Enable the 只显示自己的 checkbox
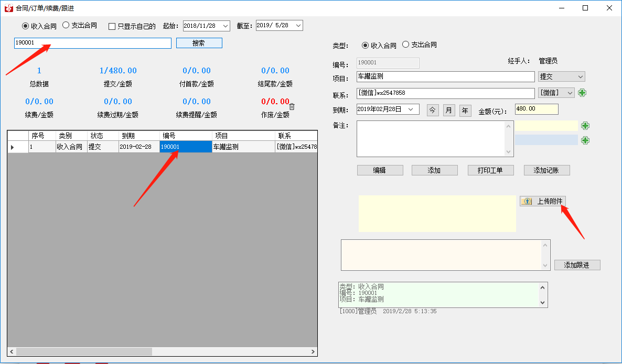622x364 pixels. click(112, 26)
